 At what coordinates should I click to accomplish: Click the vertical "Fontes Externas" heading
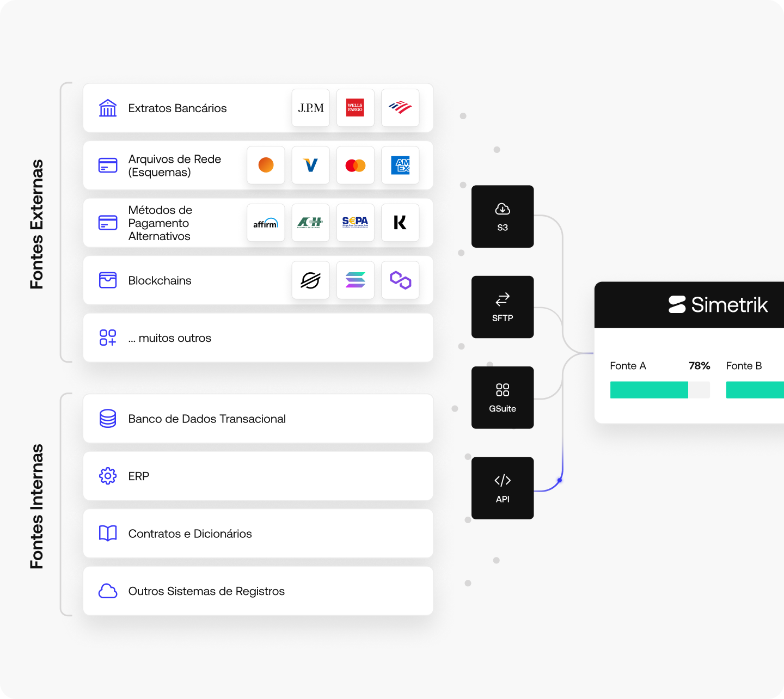pos(36,224)
